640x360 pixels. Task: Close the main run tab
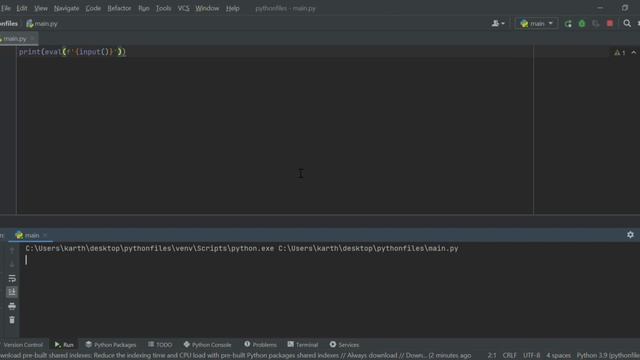(x=45, y=235)
